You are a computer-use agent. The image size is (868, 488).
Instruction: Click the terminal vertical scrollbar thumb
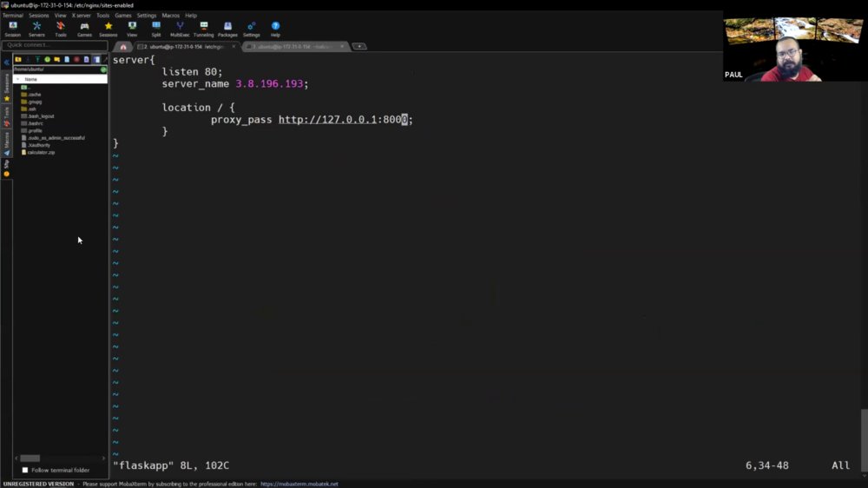(865, 440)
